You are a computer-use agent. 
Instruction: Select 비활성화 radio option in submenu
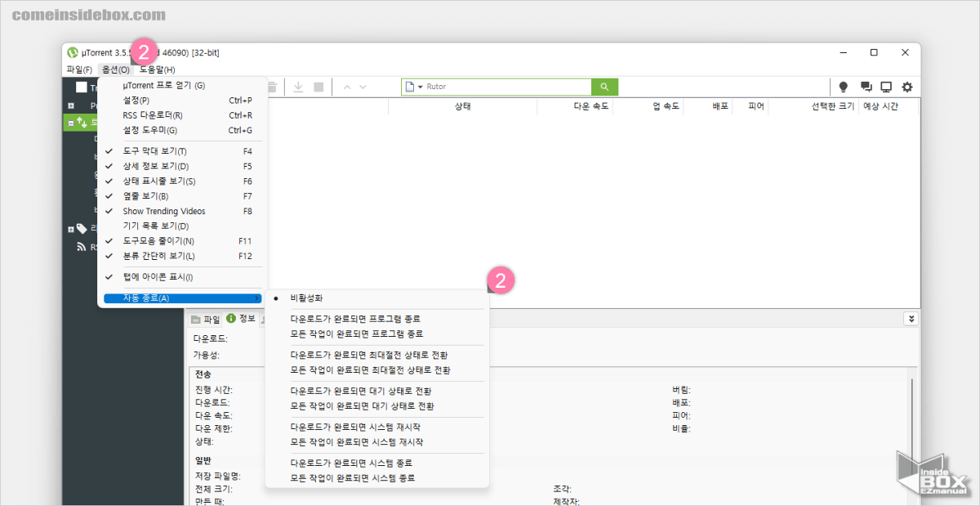tap(377, 298)
